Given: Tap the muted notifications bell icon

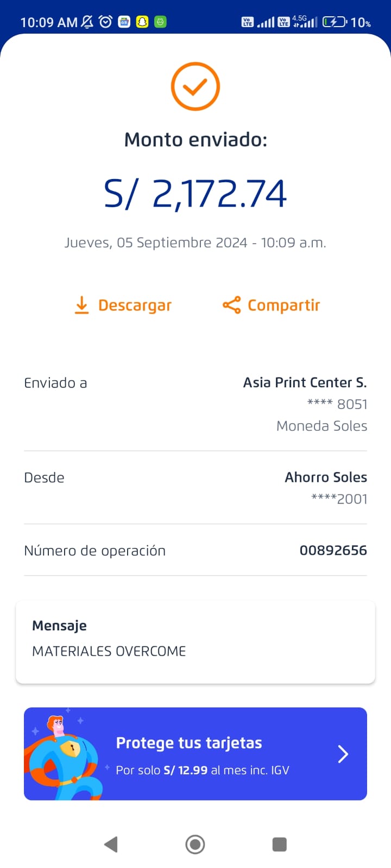Looking at the screenshot, I should pos(87,22).
